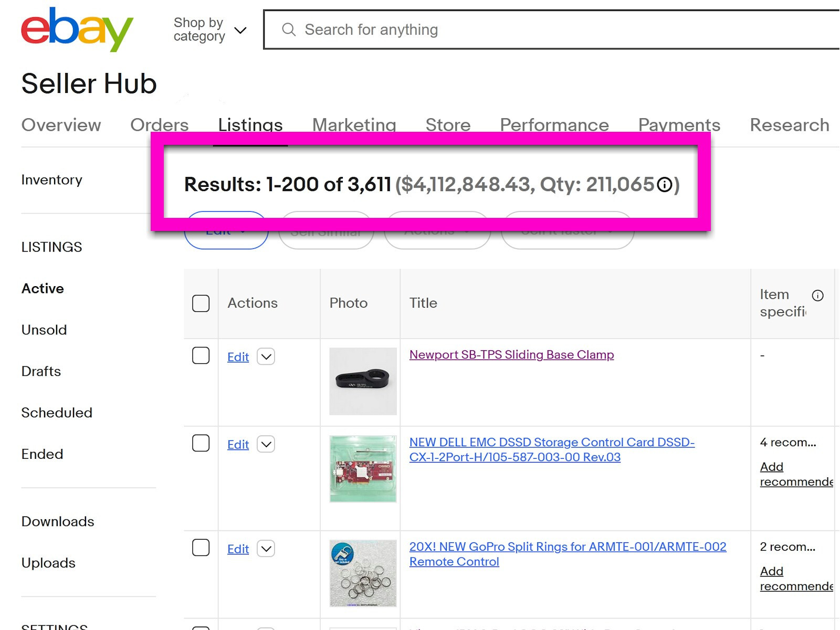Focus the Search for anything field

551,29
